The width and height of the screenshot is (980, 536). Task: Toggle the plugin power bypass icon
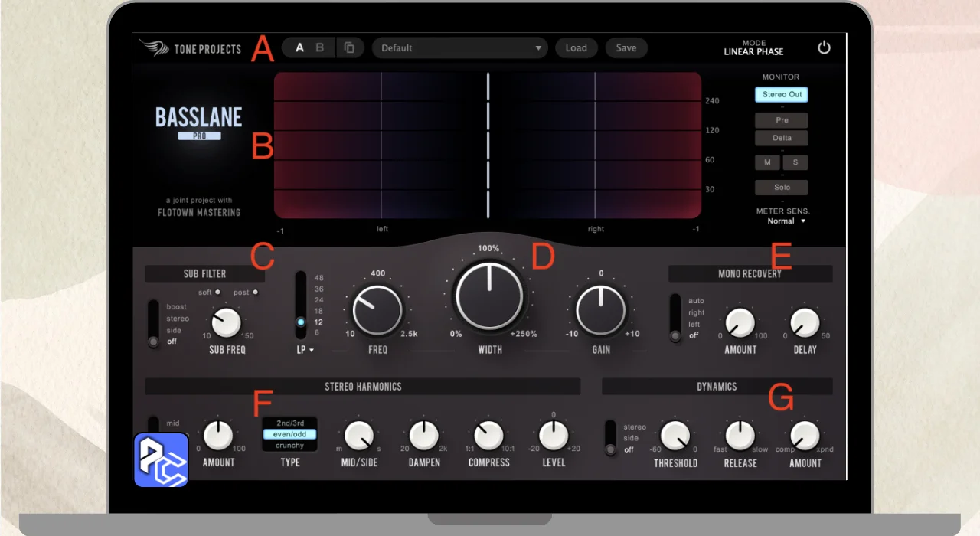click(824, 47)
